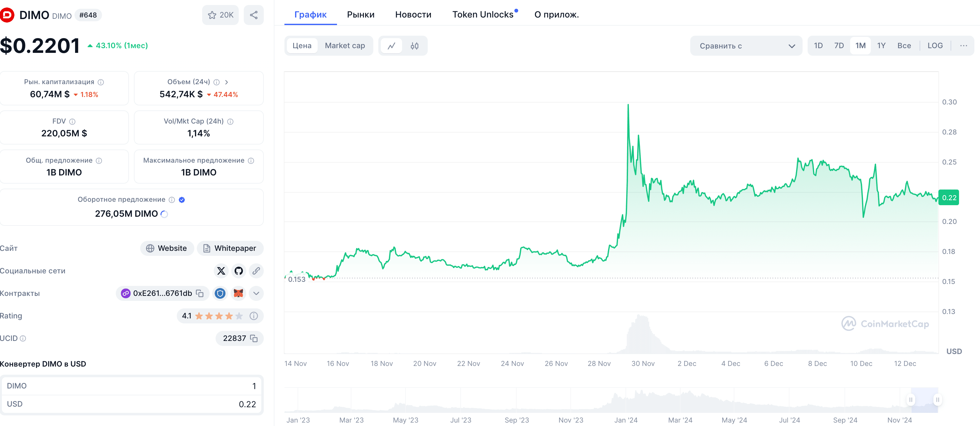The image size is (980, 426).
Task: Click contract address 0xE261...6761db chip
Action: 162,293
